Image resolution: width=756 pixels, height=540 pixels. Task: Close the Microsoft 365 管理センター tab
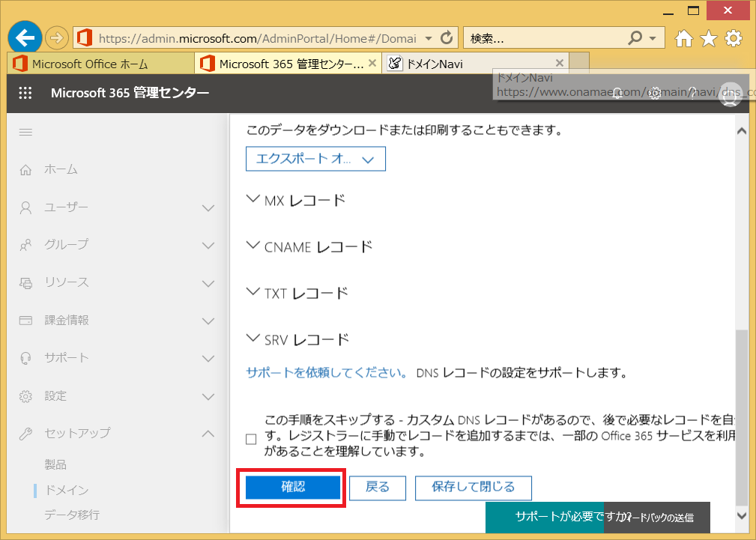click(372, 63)
